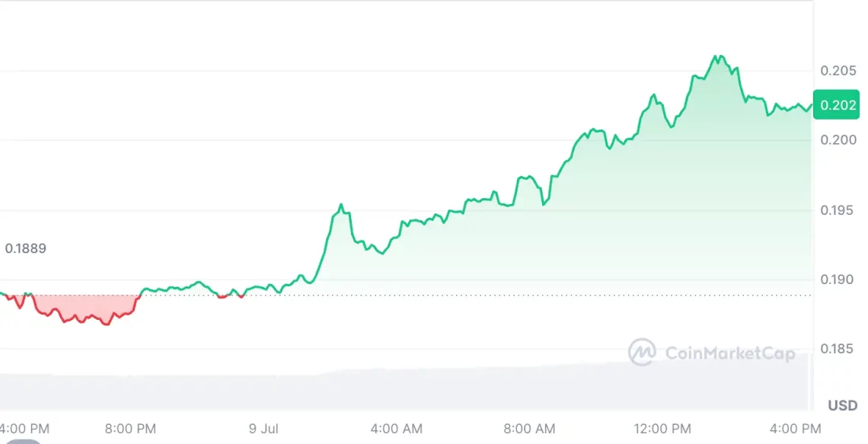Click the USD currency label
Screen dimensions: 868x444
pos(843,405)
